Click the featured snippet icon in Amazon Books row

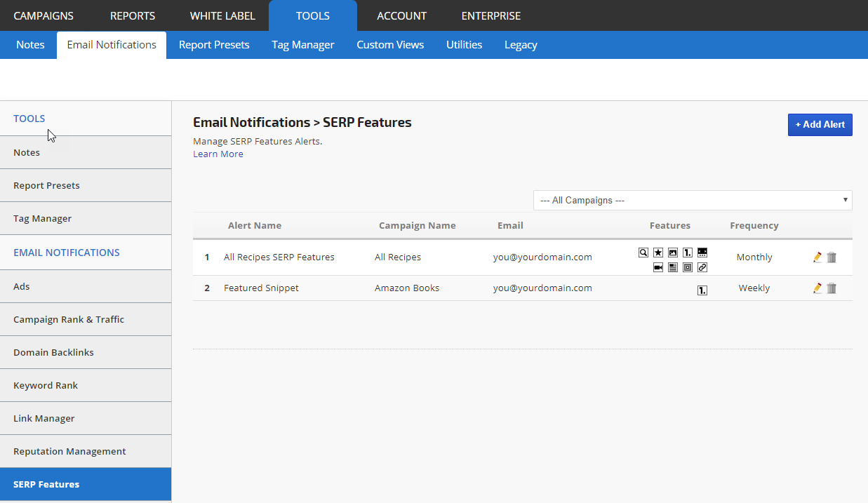coord(702,290)
